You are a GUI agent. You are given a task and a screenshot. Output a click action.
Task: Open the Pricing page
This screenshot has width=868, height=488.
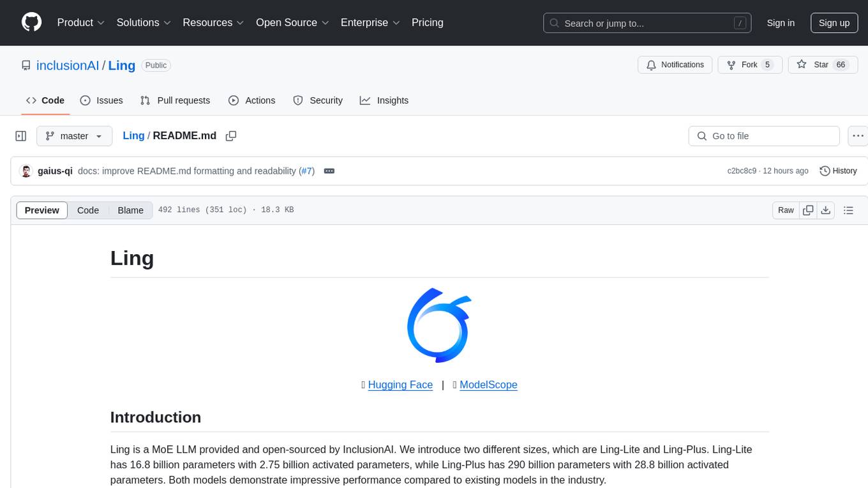pyautogui.click(x=428, y=22)
